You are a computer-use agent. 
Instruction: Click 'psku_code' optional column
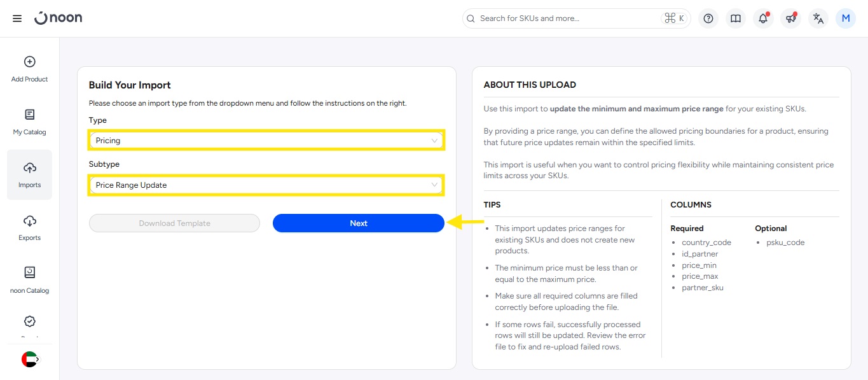pyautogui.click(x=785, y=243)
